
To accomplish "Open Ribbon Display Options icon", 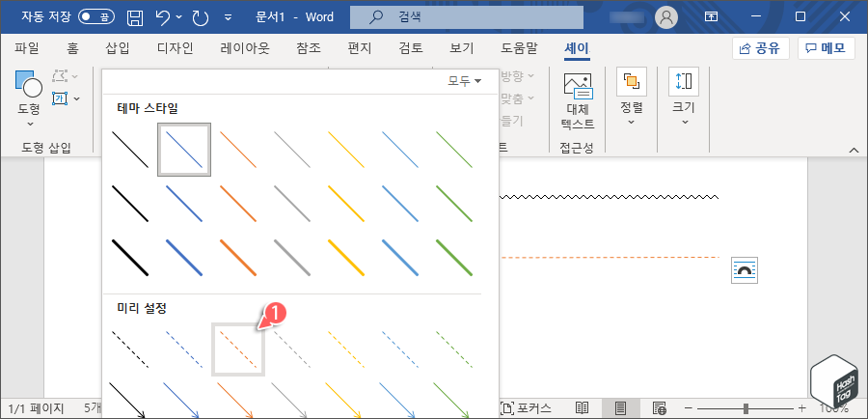I will 710,17.
